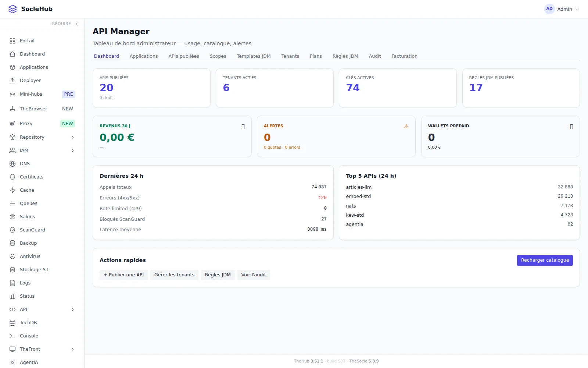
Task: Open the Facturation tab
Action: (x=404, y=56)
